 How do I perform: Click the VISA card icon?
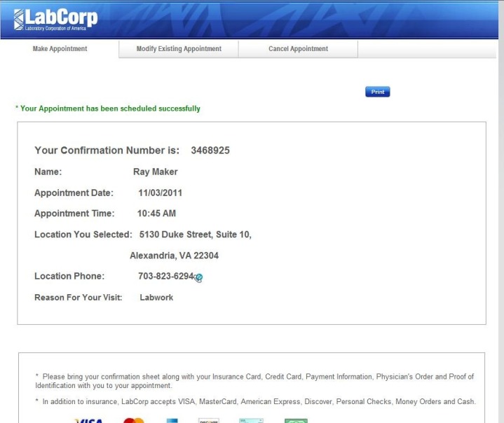point(88,420)
